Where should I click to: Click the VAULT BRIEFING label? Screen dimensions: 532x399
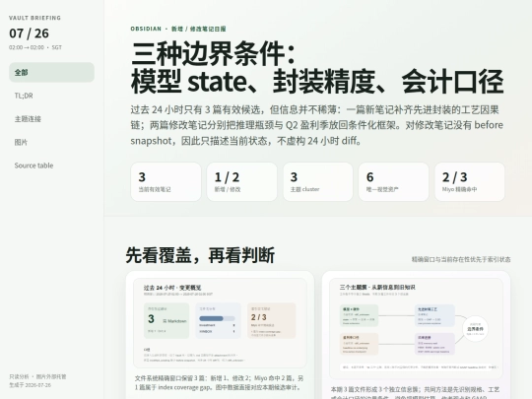click(34, 18)
